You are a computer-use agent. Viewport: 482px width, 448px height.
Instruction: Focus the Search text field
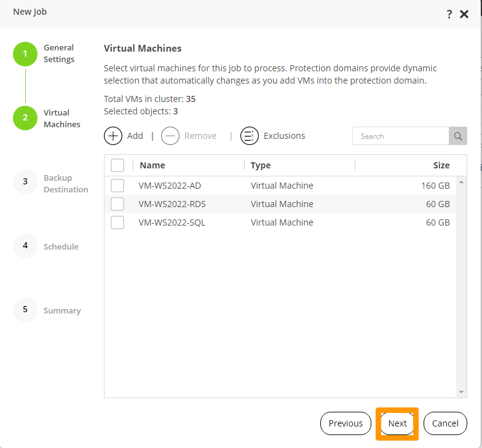(x=400, y=136)
